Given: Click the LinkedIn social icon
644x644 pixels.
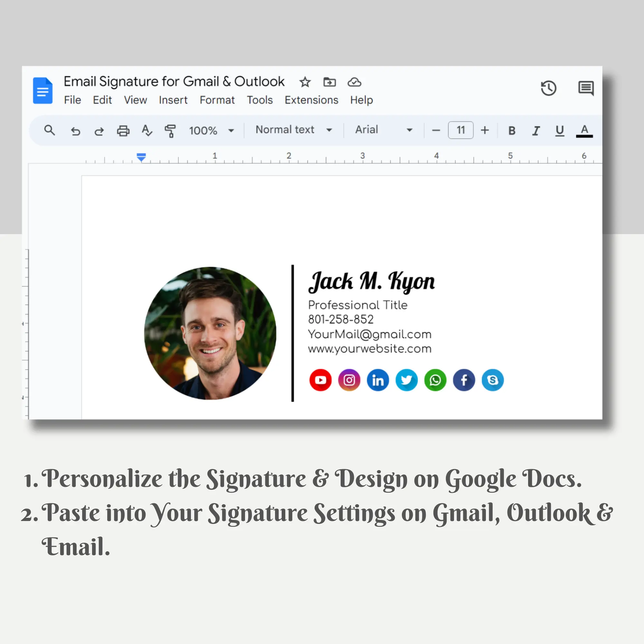Looking at the screenshot, I should click(x=378, y=380).
